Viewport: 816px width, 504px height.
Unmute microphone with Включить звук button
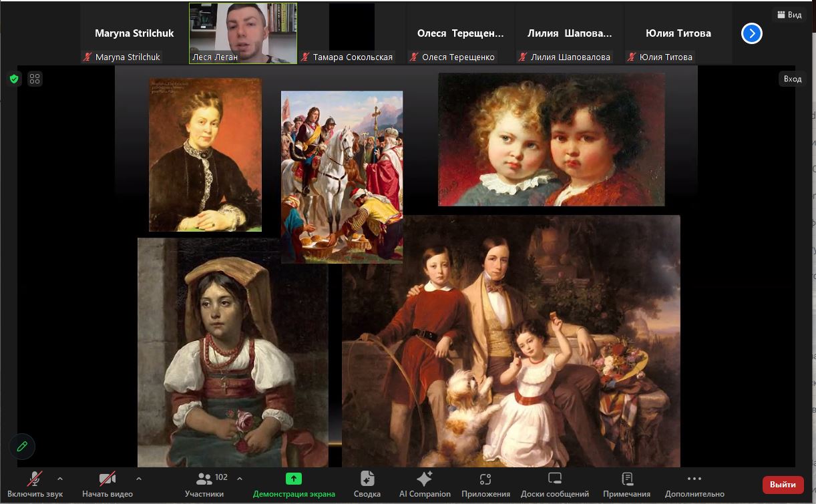35,485
